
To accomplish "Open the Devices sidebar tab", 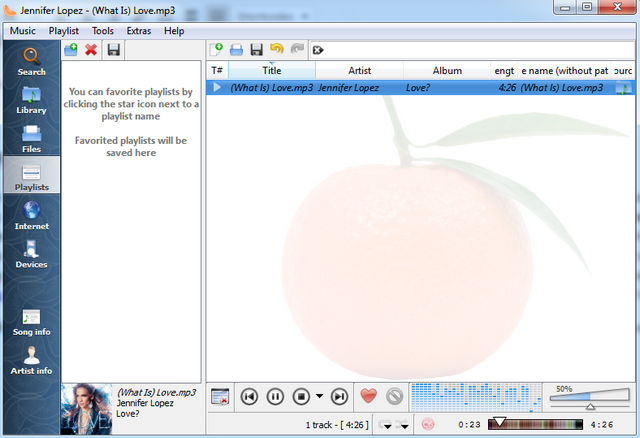I will [x=31, y=254].
